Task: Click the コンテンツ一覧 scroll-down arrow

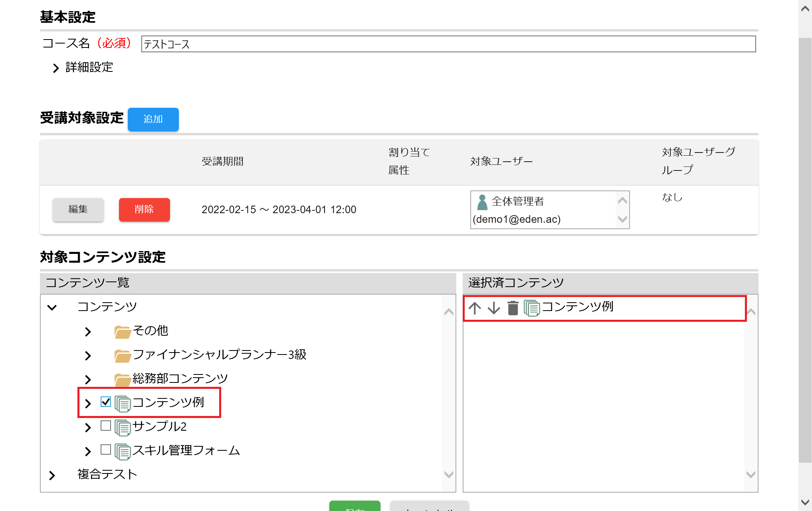Action: (x=449, y=474)
